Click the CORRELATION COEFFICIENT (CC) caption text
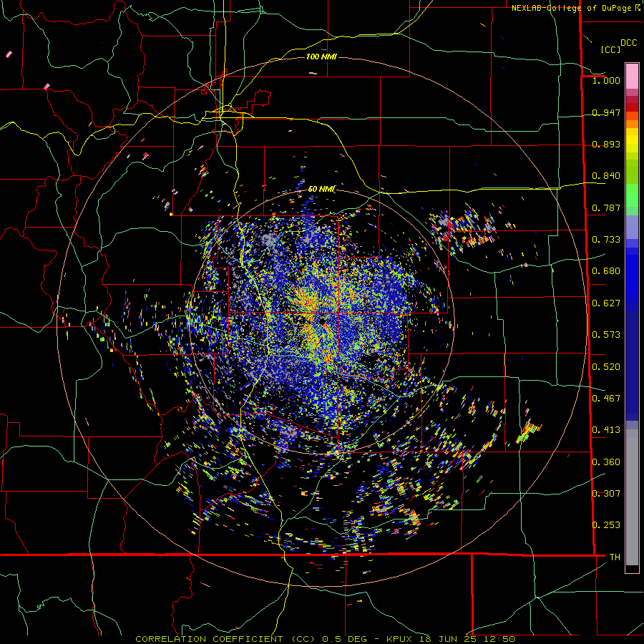 click(x=225, y=639)
